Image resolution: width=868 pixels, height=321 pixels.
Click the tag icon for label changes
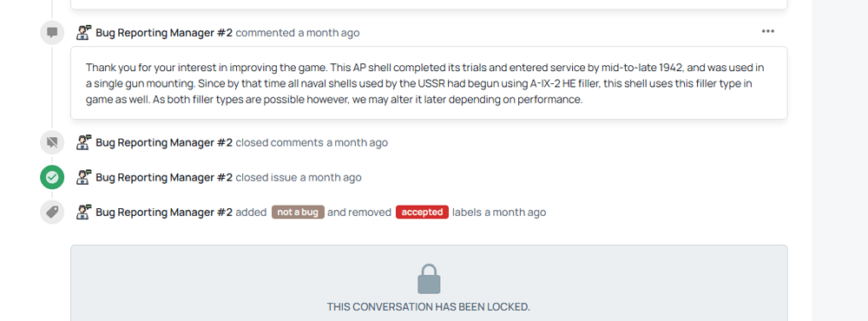point(52,212)
